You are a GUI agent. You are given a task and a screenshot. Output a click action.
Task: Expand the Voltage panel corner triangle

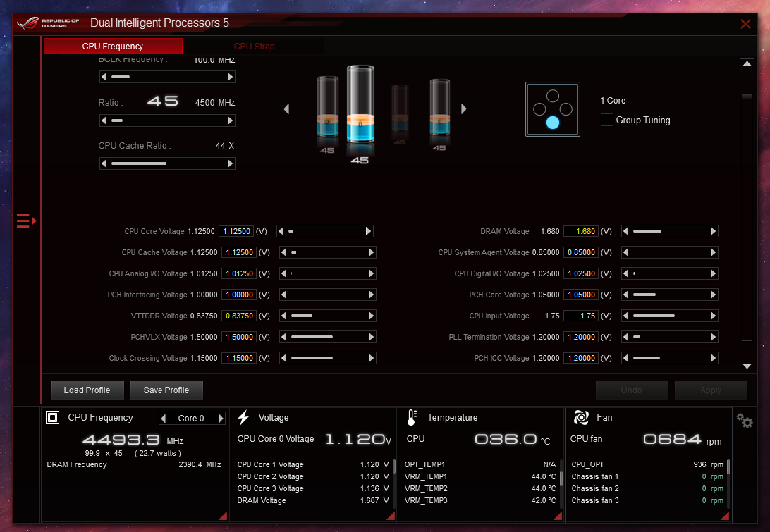(391, 515)
